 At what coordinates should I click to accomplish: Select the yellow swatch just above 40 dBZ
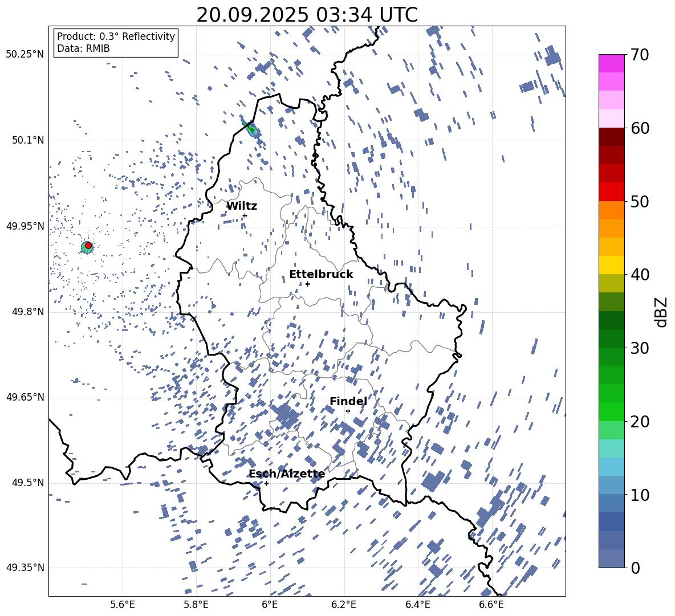[x=612, y=264]
